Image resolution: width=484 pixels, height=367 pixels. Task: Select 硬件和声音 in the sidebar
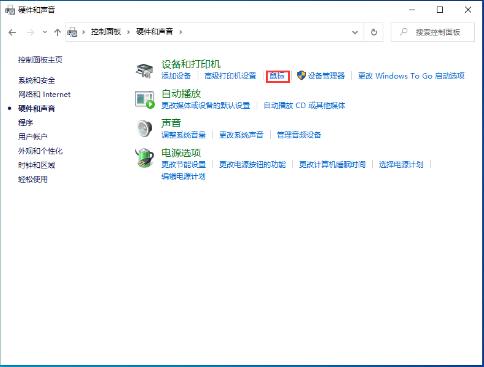point(37,109)
